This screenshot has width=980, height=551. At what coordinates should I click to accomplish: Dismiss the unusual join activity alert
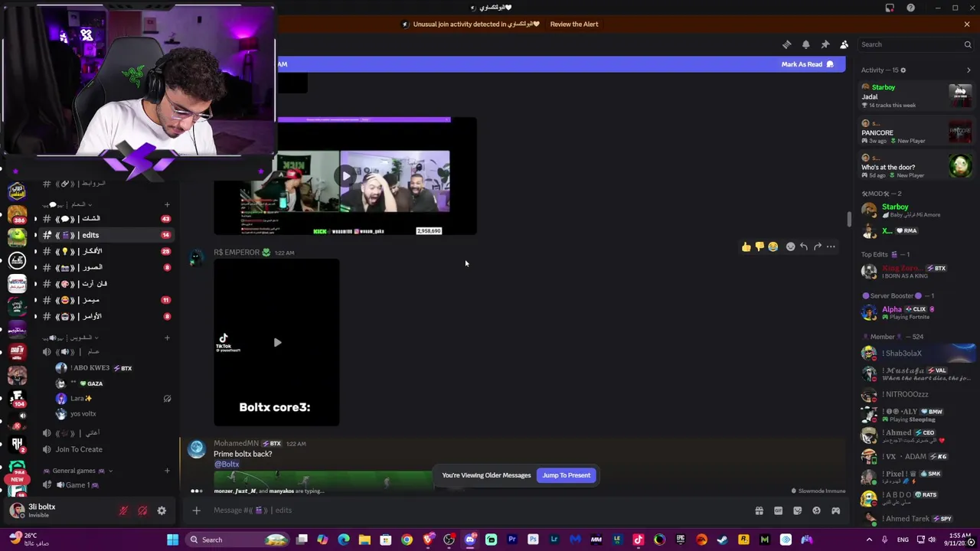pos(967,24)
